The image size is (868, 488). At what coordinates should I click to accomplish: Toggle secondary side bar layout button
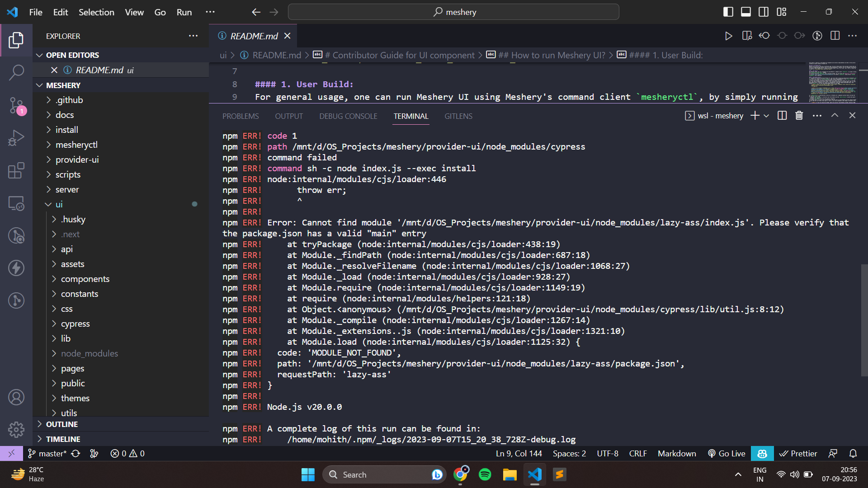pos(764,12)
